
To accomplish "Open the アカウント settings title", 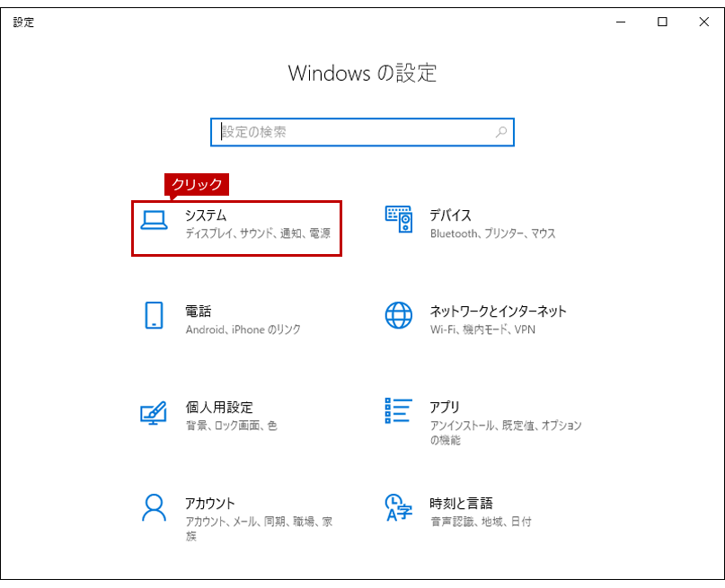I will [210, 504].
